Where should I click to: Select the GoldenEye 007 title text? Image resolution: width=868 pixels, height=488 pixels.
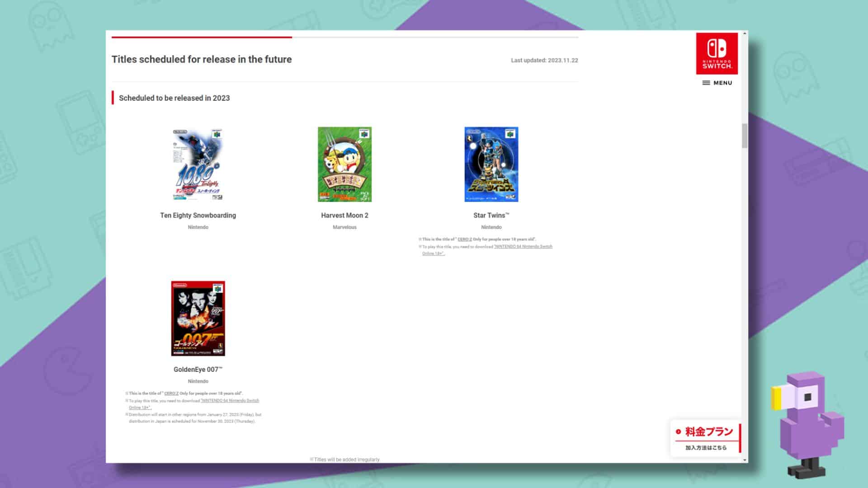198,370
